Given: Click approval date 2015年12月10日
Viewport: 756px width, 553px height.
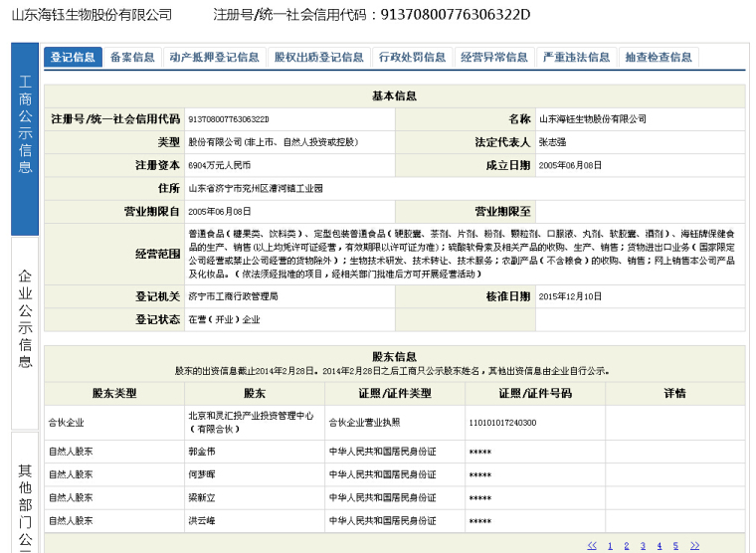Looking at the screenshot, I should 570,296.
